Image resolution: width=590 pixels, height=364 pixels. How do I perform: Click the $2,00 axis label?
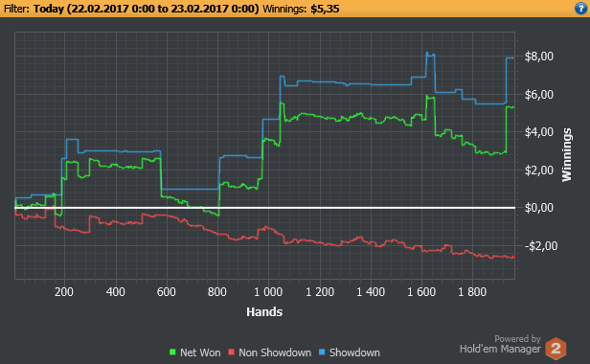pyautogui.click(x=539, y=171)
